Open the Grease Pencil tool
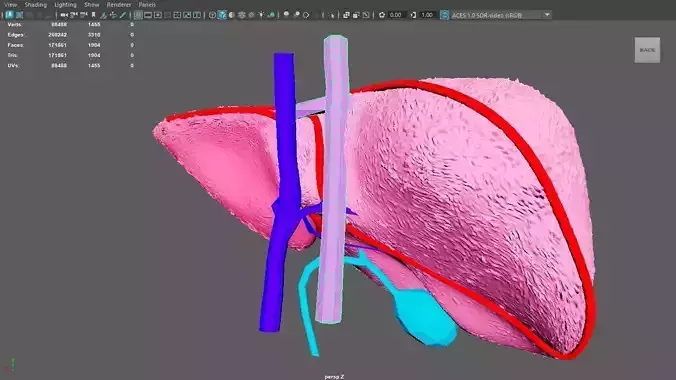 [123, 15]
